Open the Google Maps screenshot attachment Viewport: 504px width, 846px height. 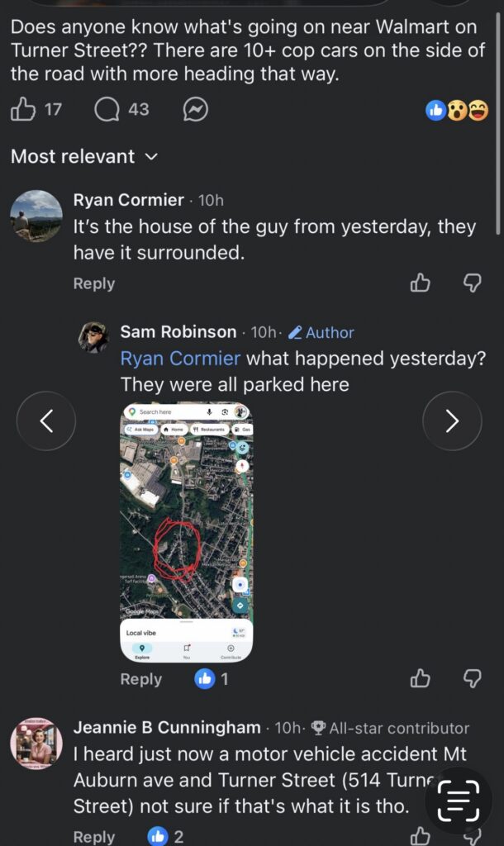[x=187, y=532]
